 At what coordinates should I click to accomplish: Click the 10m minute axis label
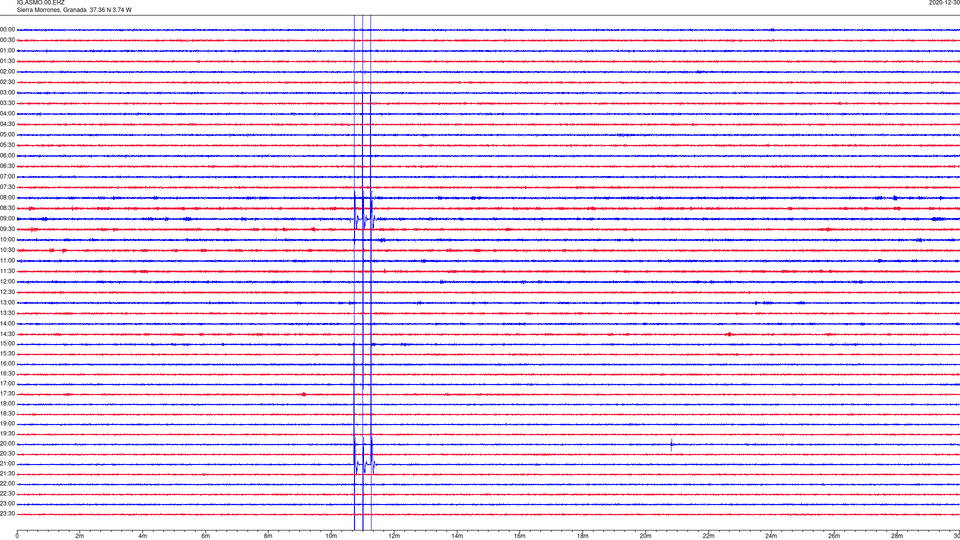(331, 536)
